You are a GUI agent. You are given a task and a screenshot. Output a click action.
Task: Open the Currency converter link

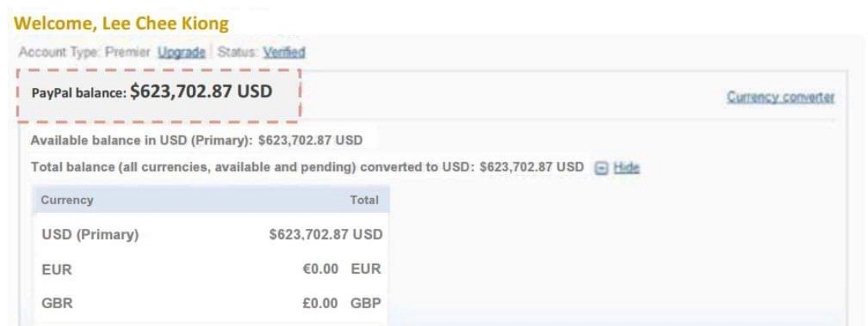coord(781,98)
